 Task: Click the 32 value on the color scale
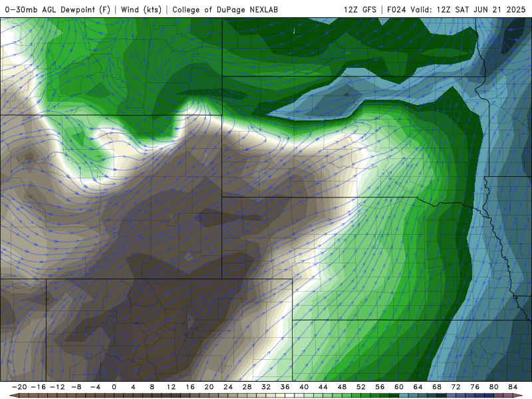coord(266,387)
